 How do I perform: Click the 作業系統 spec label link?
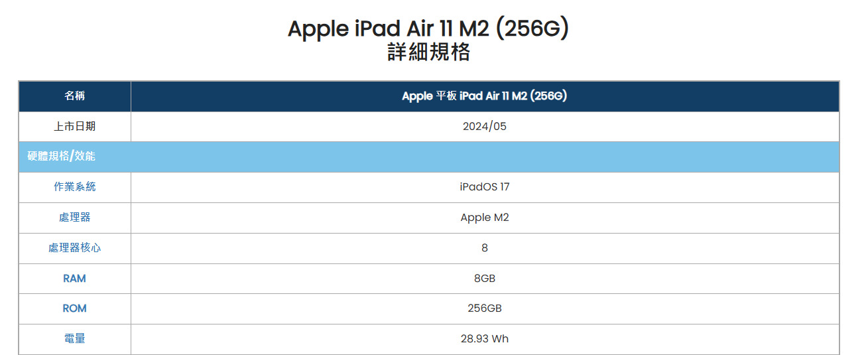[x=74, y=187]
